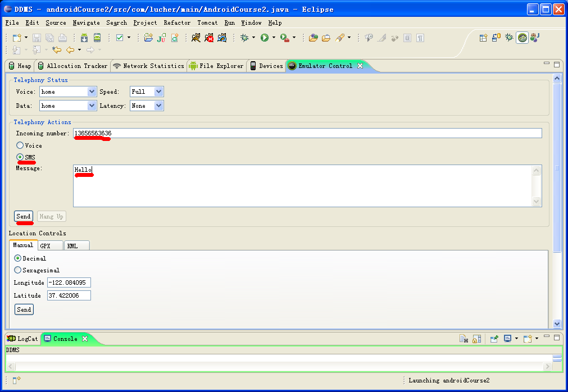Select the Voice radio button
The image size is (568, 392).
click(x=20, y=145)
